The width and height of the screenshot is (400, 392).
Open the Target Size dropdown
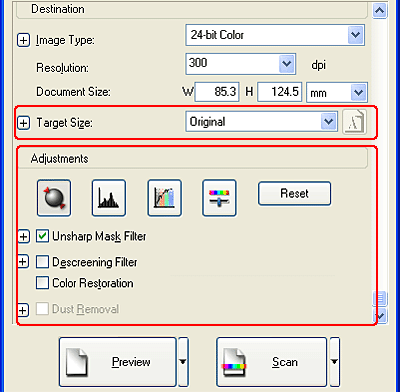[328, 122]
